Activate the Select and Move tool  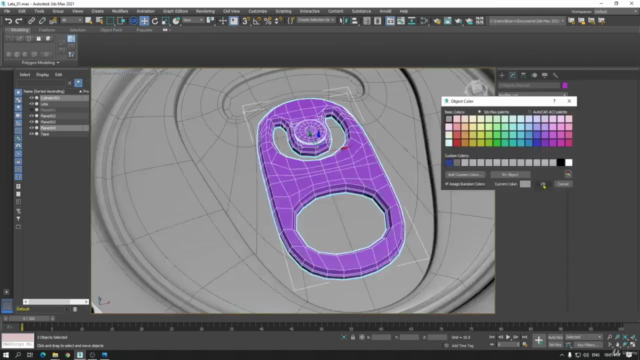(144, 21)
